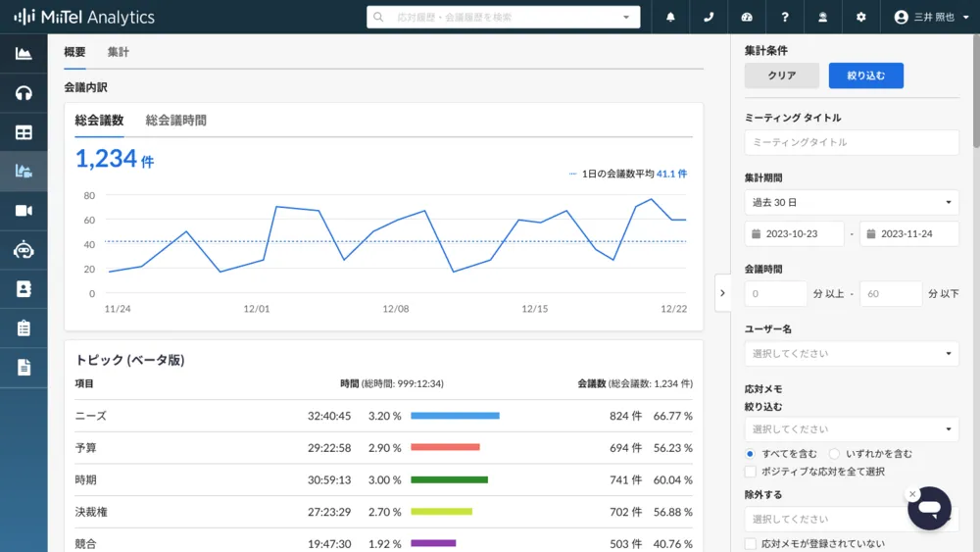
Task: Expand the 過去 30 日 period dropdown
Action: point(851,203)
